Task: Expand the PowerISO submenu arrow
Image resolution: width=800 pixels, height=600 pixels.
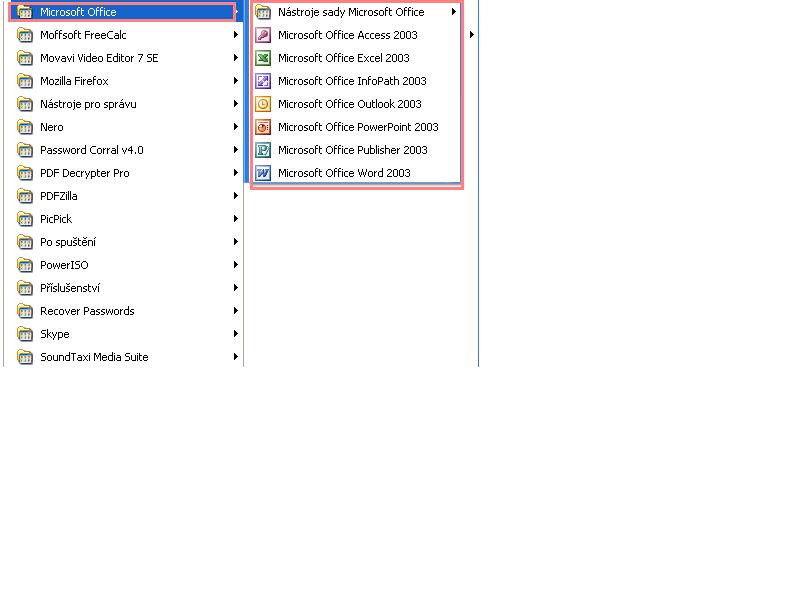Action: (236, 264)
